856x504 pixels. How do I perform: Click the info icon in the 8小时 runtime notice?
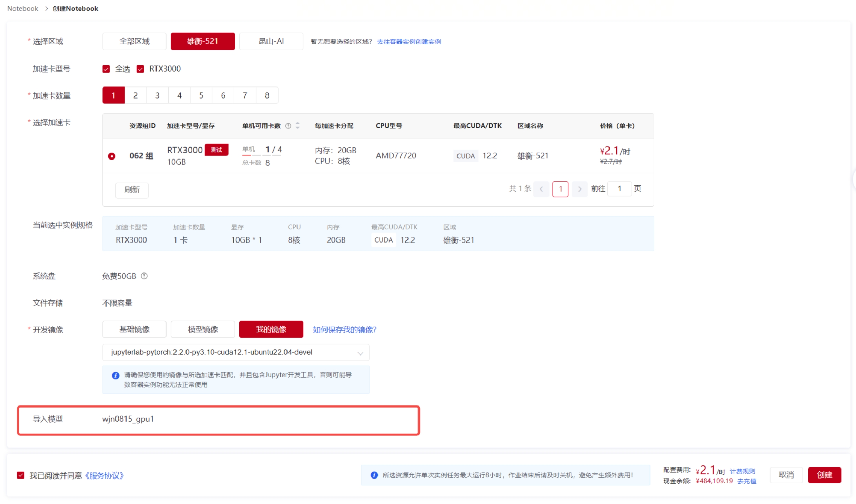click(x=374, y=475)
